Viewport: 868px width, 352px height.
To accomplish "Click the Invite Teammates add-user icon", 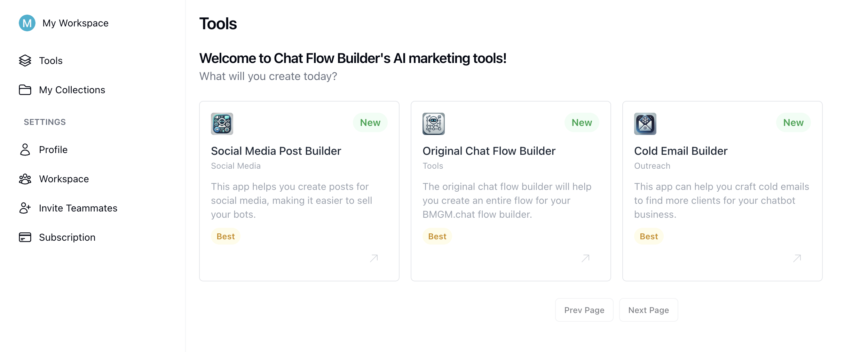I will (25, 208).
